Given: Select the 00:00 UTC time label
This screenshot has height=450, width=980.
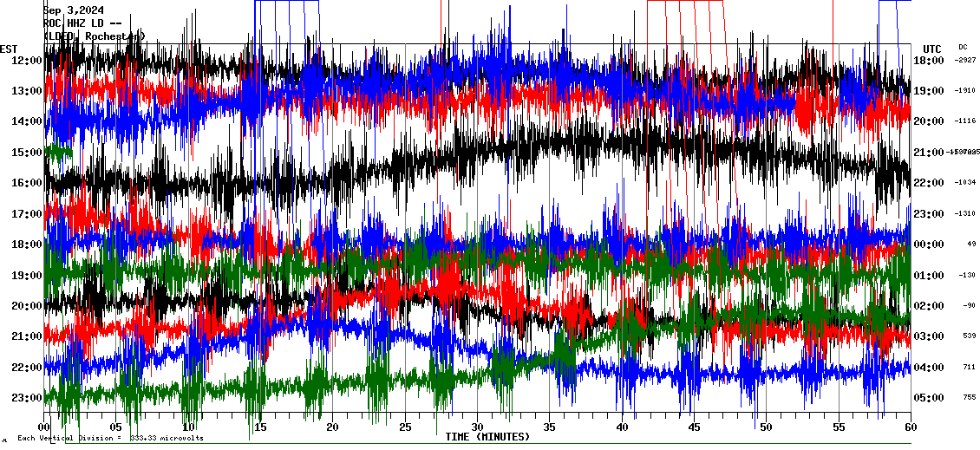Looking at the screenshot, I should [929, 244].
